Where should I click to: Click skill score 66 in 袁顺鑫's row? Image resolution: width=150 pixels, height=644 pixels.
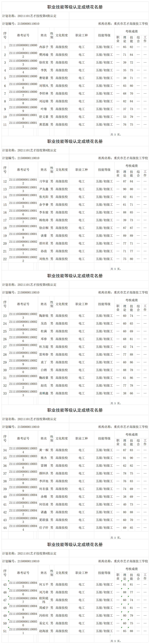(x=131, y=393)
